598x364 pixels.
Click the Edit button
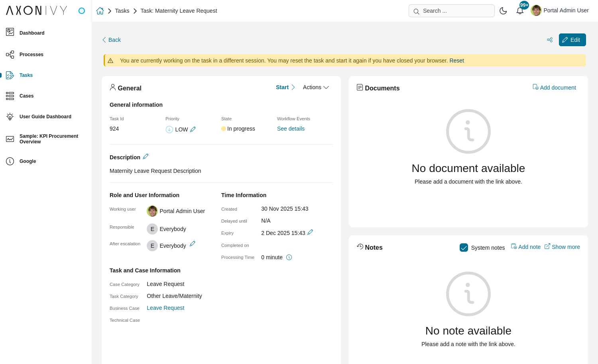pos(572,40)
